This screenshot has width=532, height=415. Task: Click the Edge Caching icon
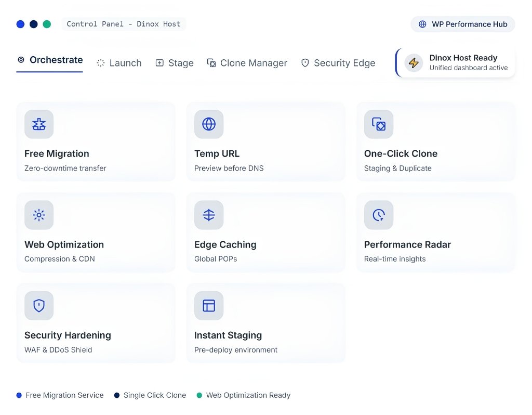(209, 215)
